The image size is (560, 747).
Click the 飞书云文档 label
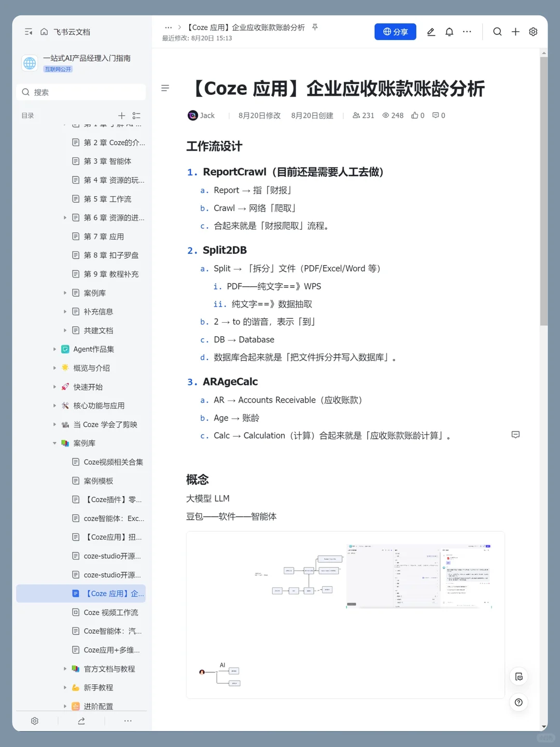[x=72, y=32]
